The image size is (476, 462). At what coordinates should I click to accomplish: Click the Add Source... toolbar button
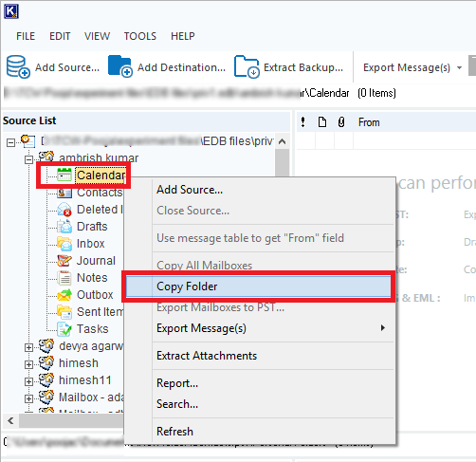pyautogui.click(x=53, y=67)
